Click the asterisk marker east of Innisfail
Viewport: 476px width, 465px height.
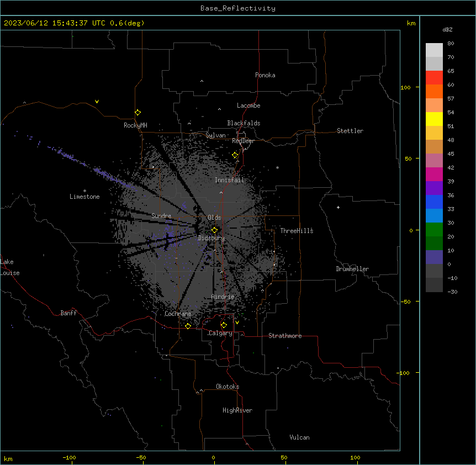click(277, 167)
